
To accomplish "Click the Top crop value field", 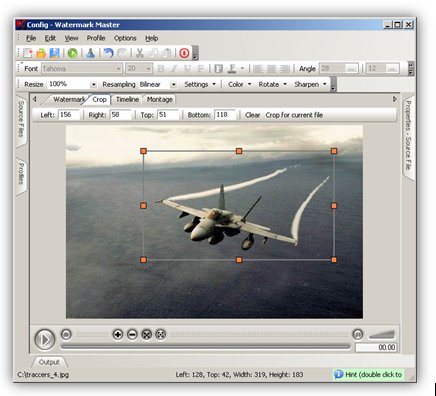I will pyautogui.click(x=168, y=115).
